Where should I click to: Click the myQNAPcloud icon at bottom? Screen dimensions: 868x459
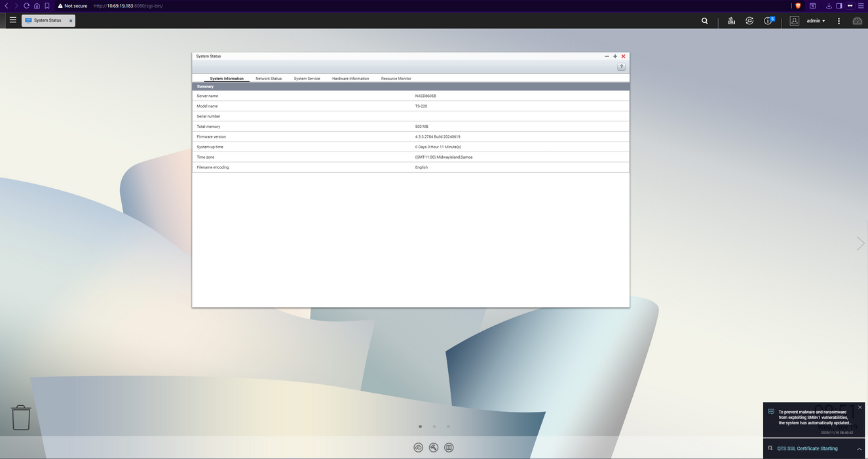[419, 448]
